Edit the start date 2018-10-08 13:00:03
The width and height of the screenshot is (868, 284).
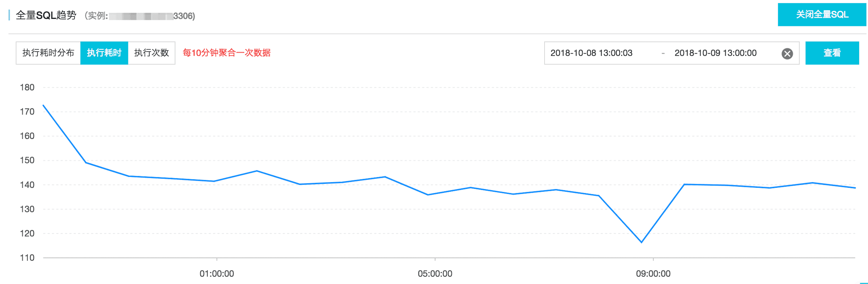[x=591, y=53]
